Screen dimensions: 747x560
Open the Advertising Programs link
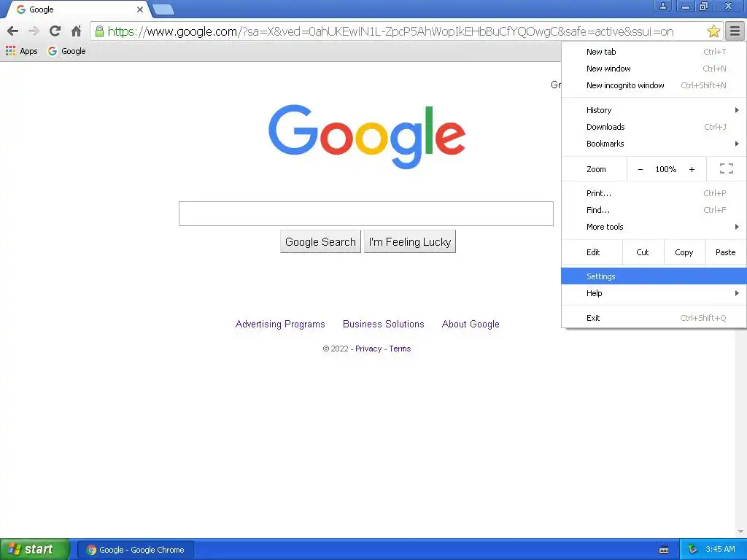tap(280, 324)
